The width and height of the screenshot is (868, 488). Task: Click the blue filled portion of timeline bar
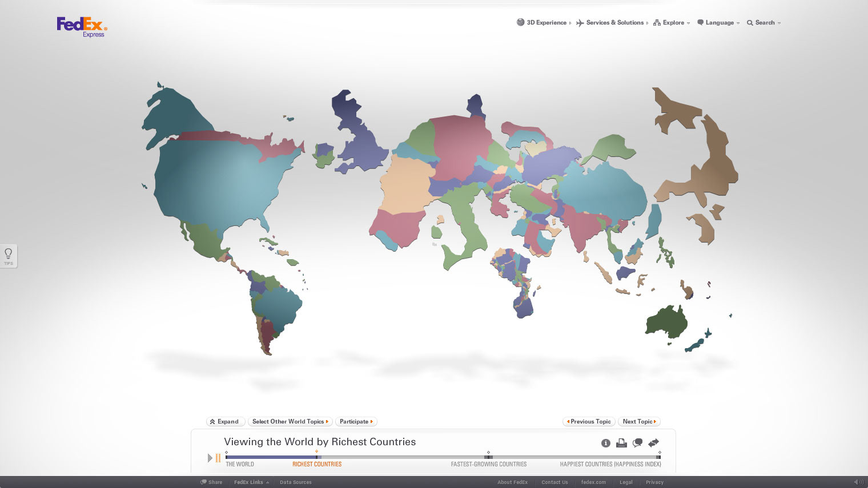point(271,457)
